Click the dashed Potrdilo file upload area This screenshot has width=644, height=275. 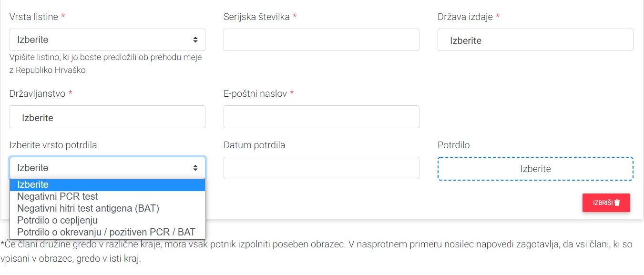535,169
